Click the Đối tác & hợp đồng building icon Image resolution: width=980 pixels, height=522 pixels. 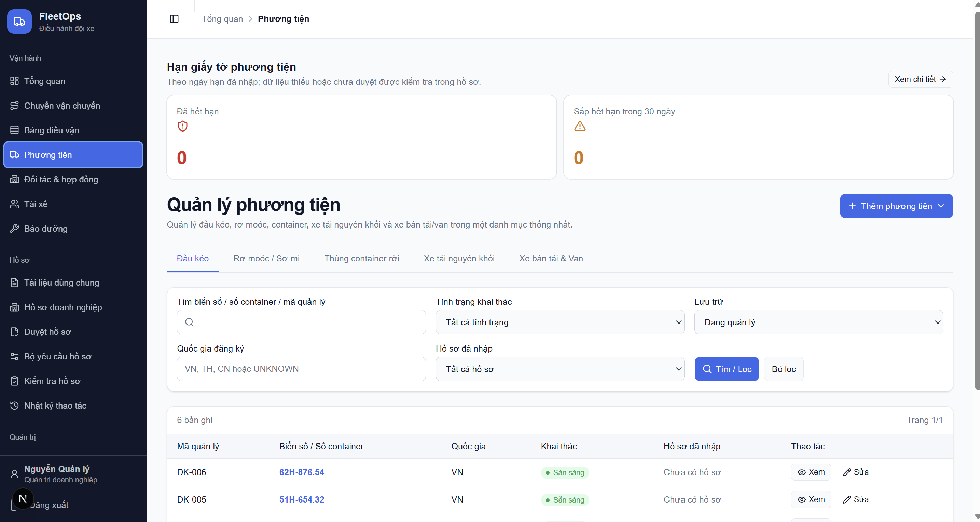click(x=14, y=179)
